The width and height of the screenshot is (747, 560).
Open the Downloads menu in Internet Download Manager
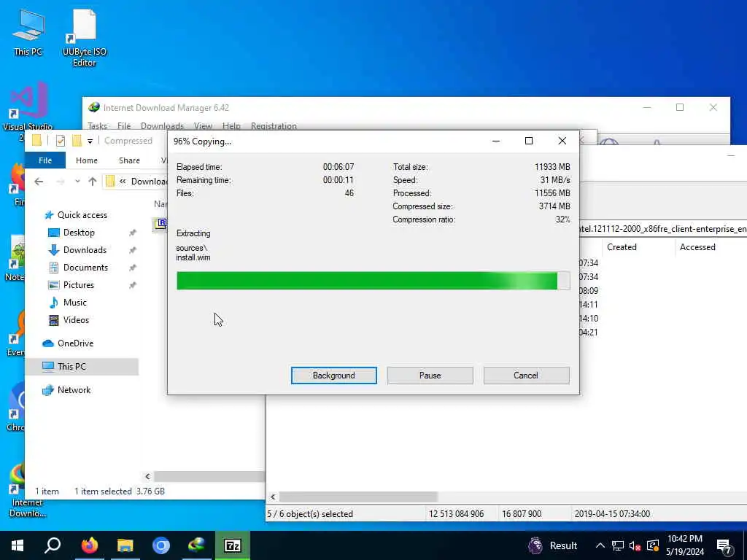(162, 125)
